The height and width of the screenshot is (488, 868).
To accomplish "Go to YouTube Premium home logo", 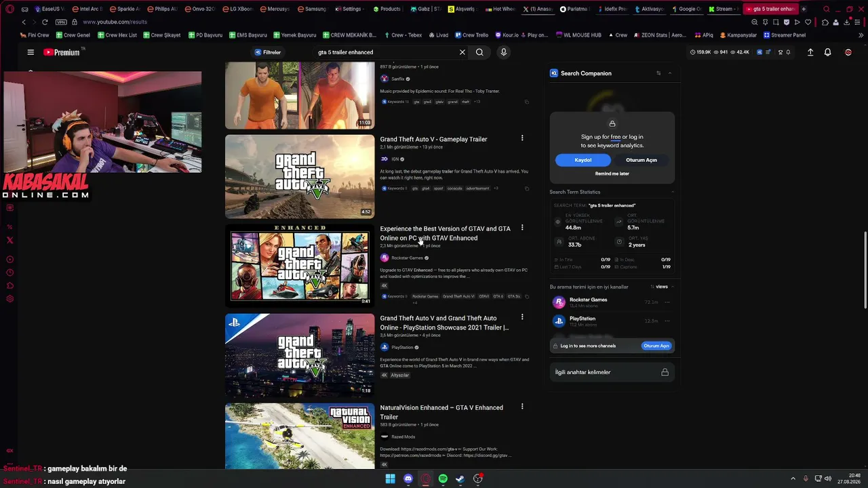I will coord(62,52).
